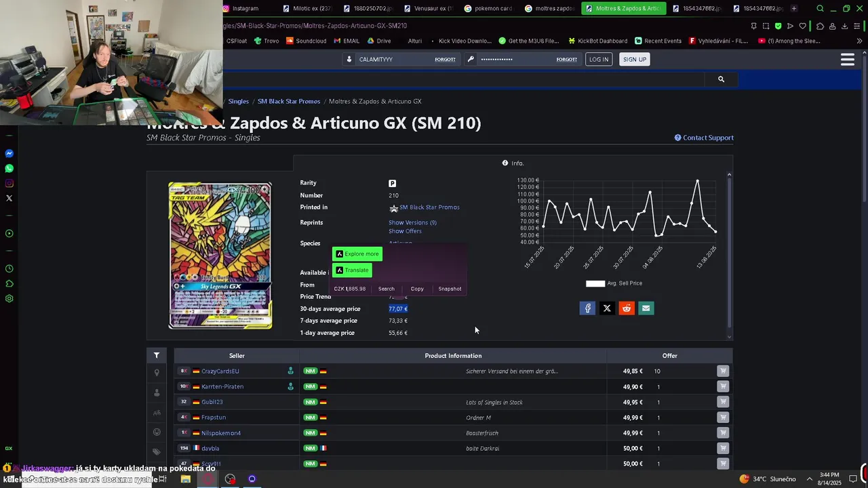This screenshot has height=488, width=868.
Task: Share the card via email icon
Action: point(646,308)
